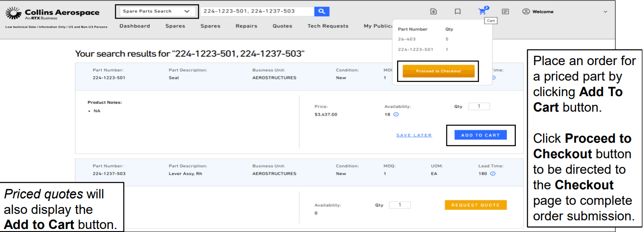Click the user profile avatar icon
Image resolution: width=644 pixels, height=232 pixels.
[x=526, y=12]
